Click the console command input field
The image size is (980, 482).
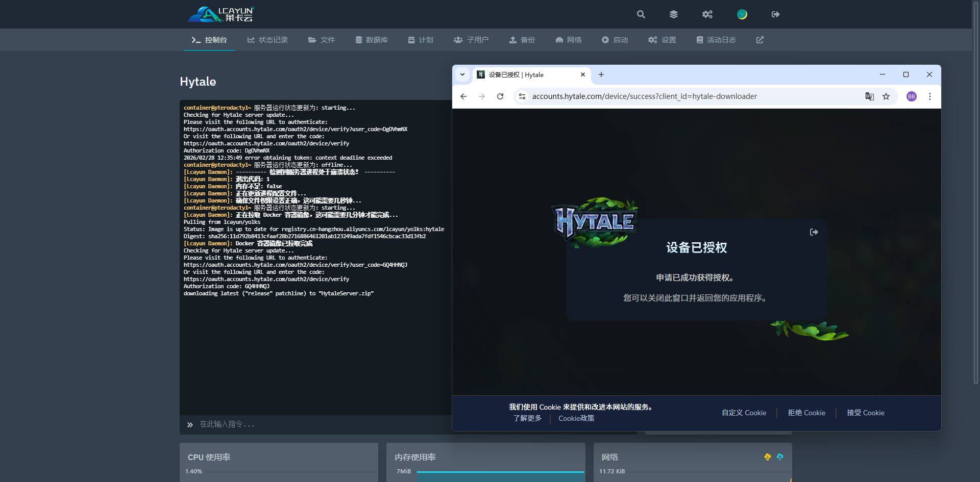click(316, 424)
